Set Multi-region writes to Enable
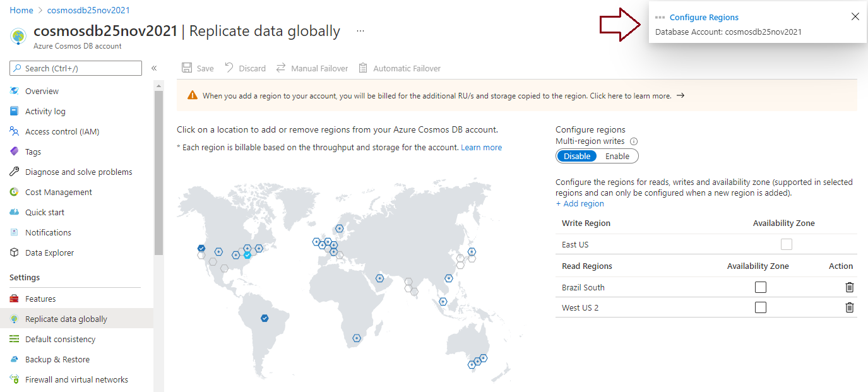 pos(617,156)
